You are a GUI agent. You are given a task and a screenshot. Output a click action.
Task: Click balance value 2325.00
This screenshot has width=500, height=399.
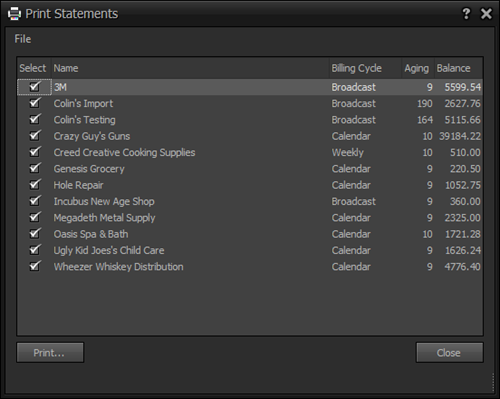(463, 218)
